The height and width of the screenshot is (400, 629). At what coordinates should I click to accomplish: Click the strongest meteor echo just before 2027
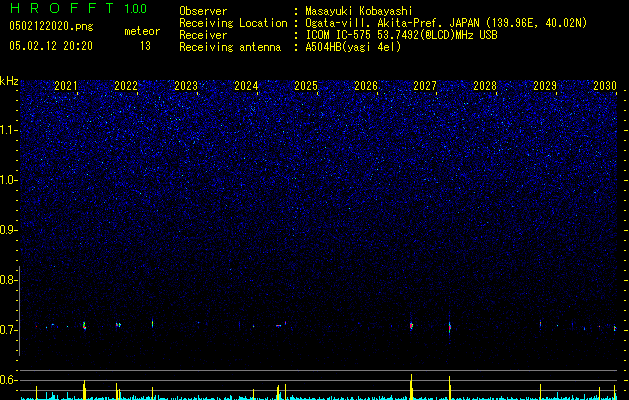point(411,325)
